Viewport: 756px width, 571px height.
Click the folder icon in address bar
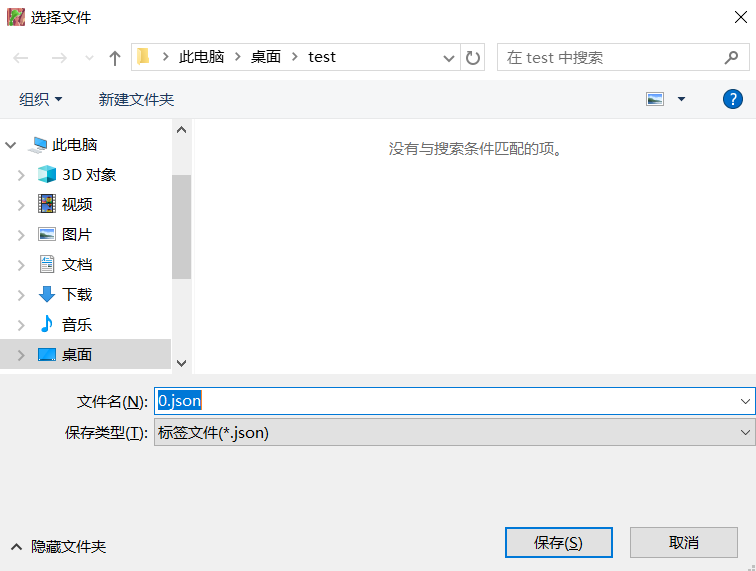pos(143,57)
